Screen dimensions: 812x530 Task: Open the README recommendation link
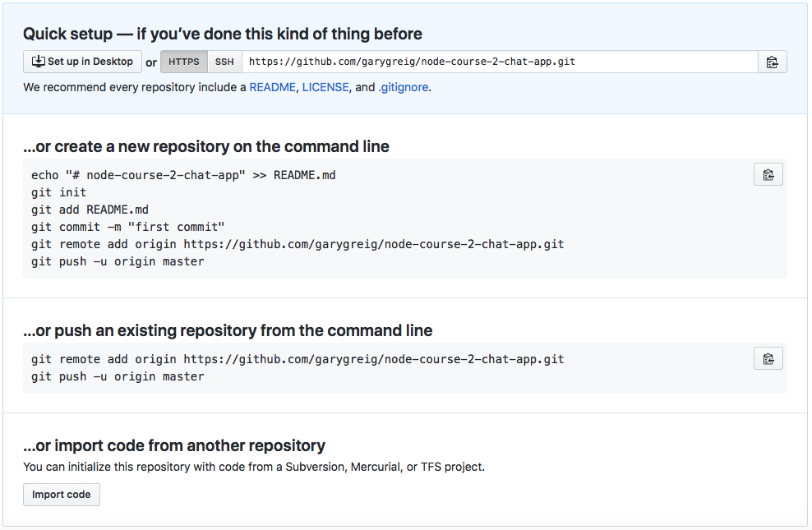pyautogui.click(x=272, y=87)
